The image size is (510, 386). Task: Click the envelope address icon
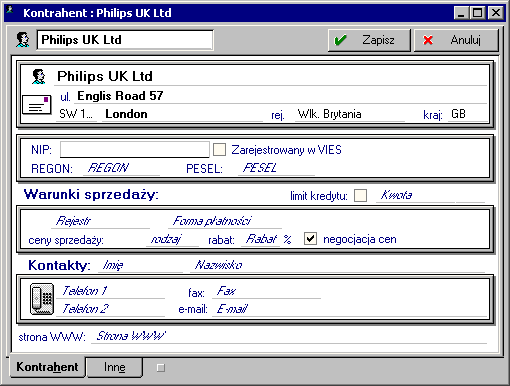click(x=37, y=105)
